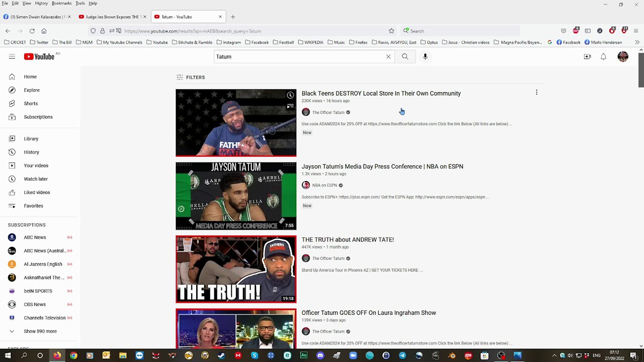This screenshot has width=644, height=362.
Task: Click the YouTube logo
Action: tap(39, 57)
